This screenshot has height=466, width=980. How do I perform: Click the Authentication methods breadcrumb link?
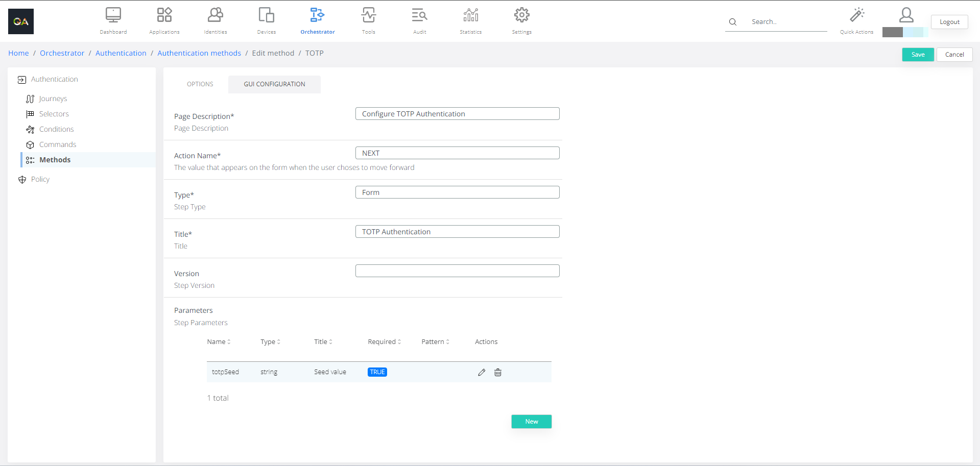click(x=199, y=53)
